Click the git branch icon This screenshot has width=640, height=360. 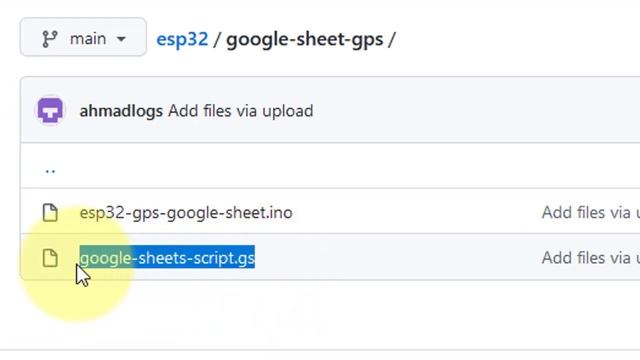point(50,39)
